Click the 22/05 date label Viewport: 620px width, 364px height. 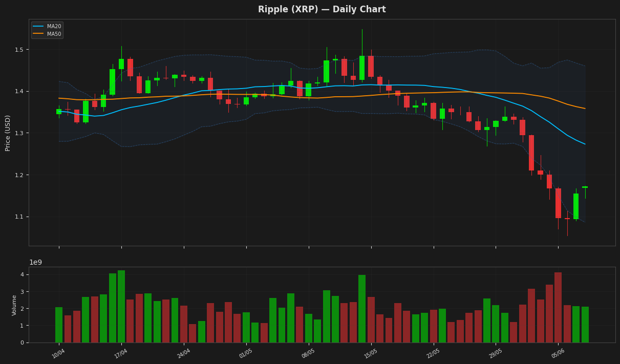point(433,353)
